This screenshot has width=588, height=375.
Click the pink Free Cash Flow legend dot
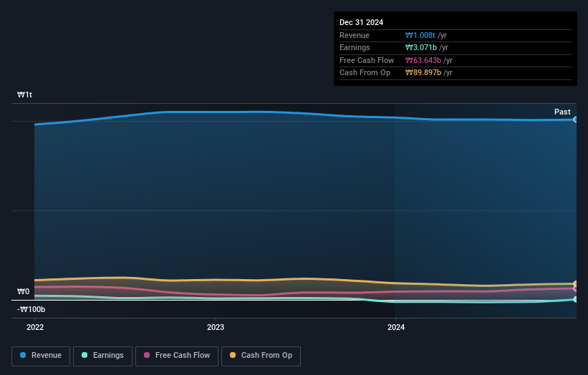pos(147,355)
